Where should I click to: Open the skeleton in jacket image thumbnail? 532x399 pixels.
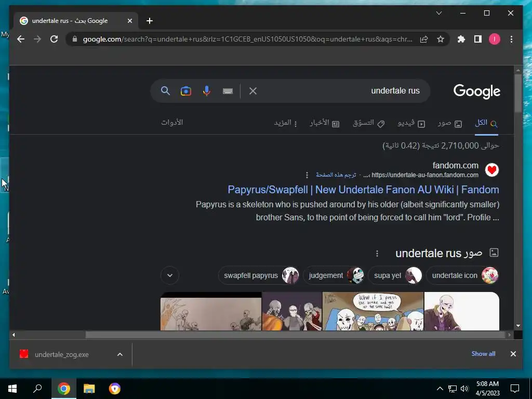click(462, 311)
